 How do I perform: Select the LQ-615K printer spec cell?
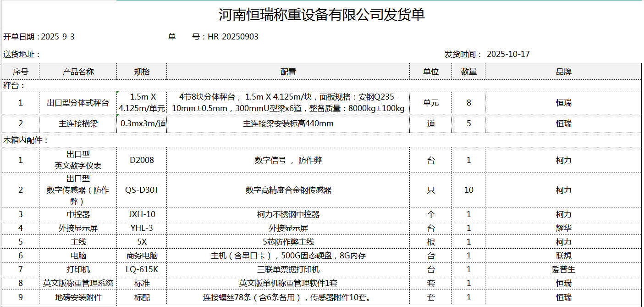pos(142,269)
